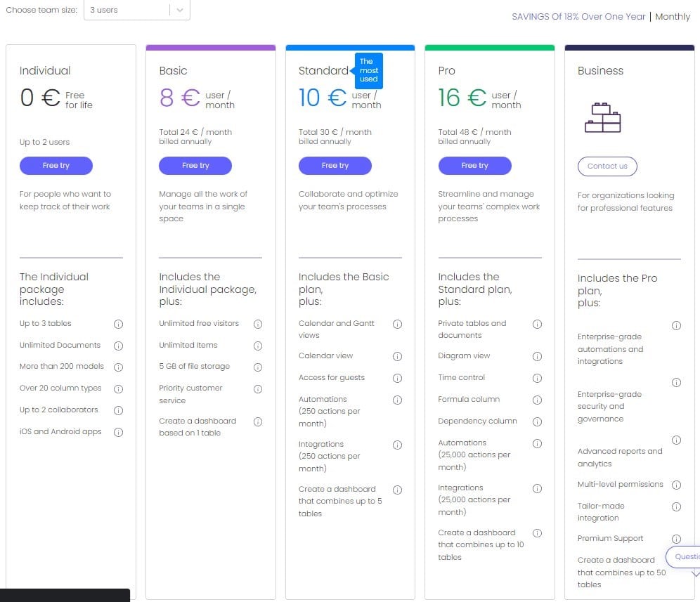The image size is (700, 602).
Task: Show info for 'Calendar view'
Action: coord(397,357)
